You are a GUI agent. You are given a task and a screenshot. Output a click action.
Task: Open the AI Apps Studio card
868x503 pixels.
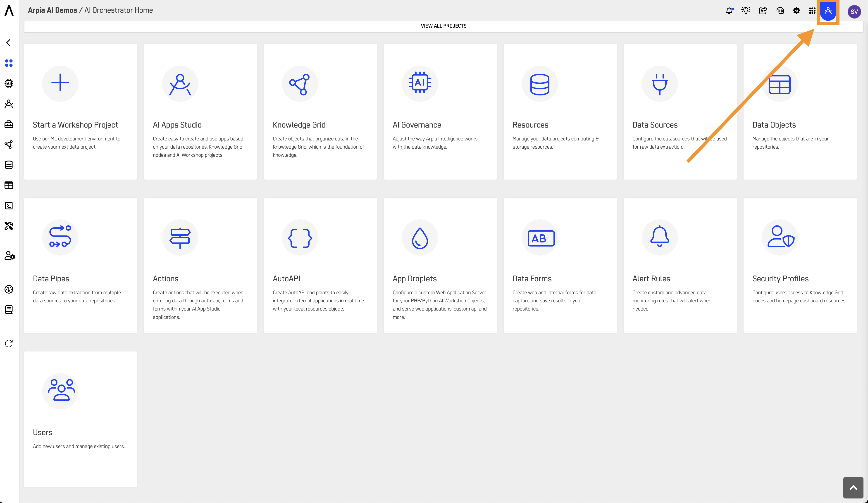[x=200, y=112]
